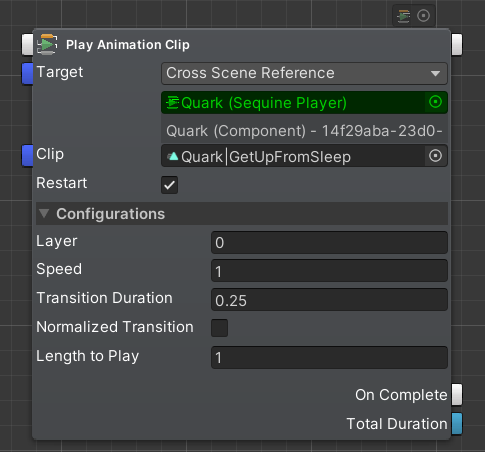The width and height of the screenshot is (485, 452).
Task: Open the Cross Scene Reference dropdown
Action: [x=304, y=73]
